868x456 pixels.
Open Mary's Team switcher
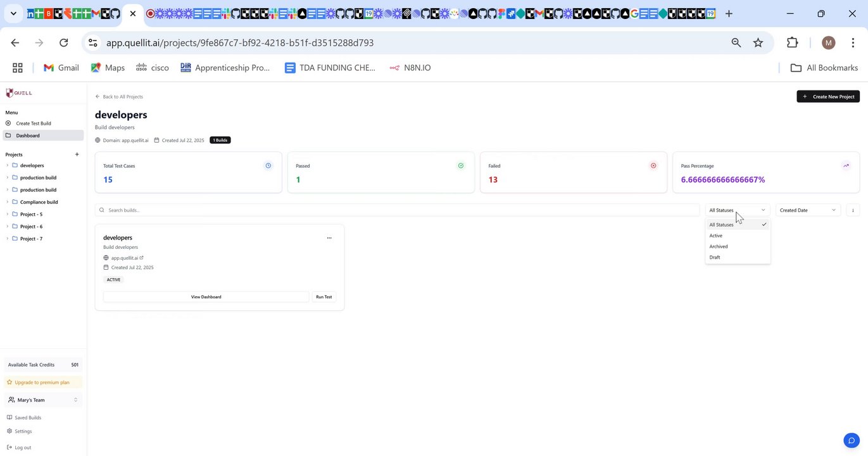pos(43,400)
